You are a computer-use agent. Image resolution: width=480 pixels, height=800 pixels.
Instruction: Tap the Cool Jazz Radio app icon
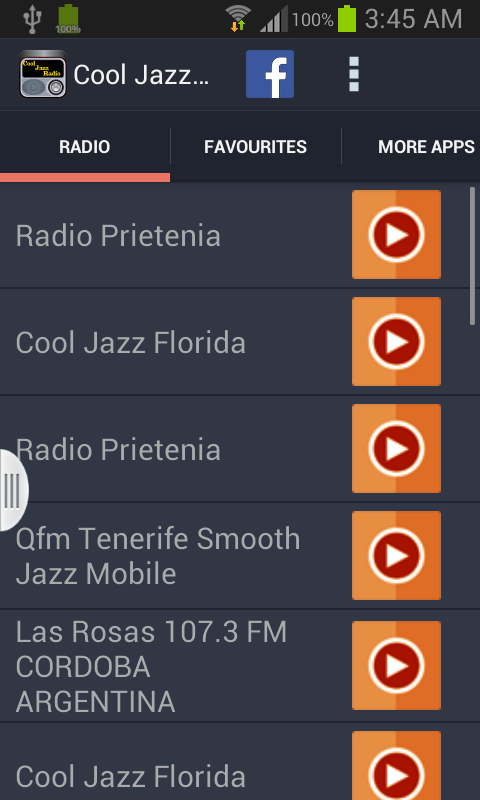point(43,74)
